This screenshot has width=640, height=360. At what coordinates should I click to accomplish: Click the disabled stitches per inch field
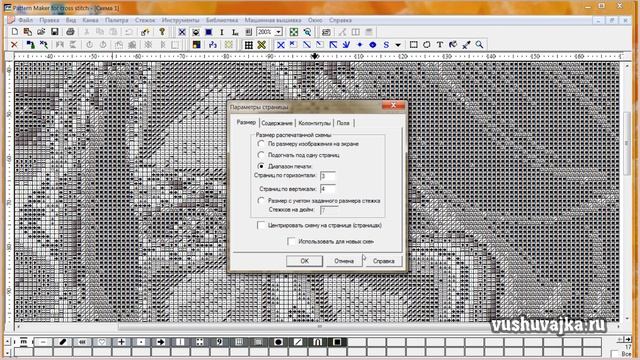click(329, 210)
